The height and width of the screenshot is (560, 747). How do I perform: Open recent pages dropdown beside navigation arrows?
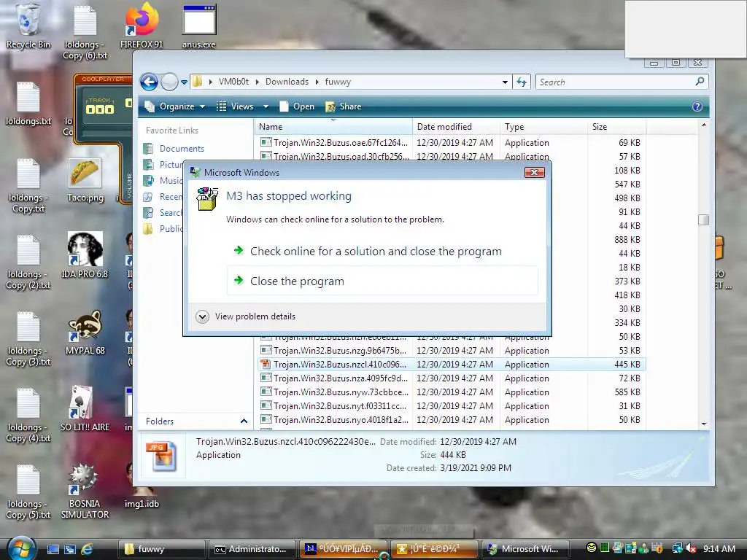coord(184,82)
